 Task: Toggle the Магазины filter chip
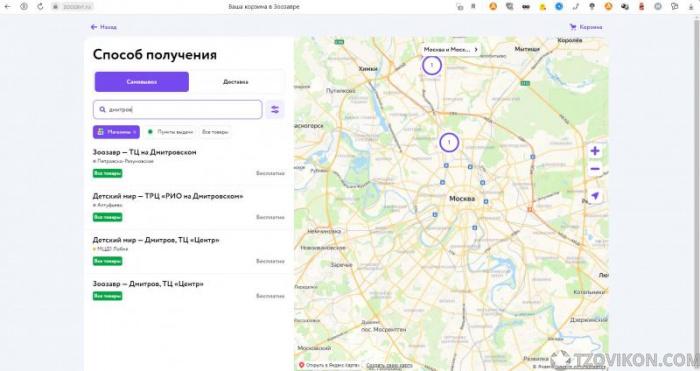coord(116,132)
